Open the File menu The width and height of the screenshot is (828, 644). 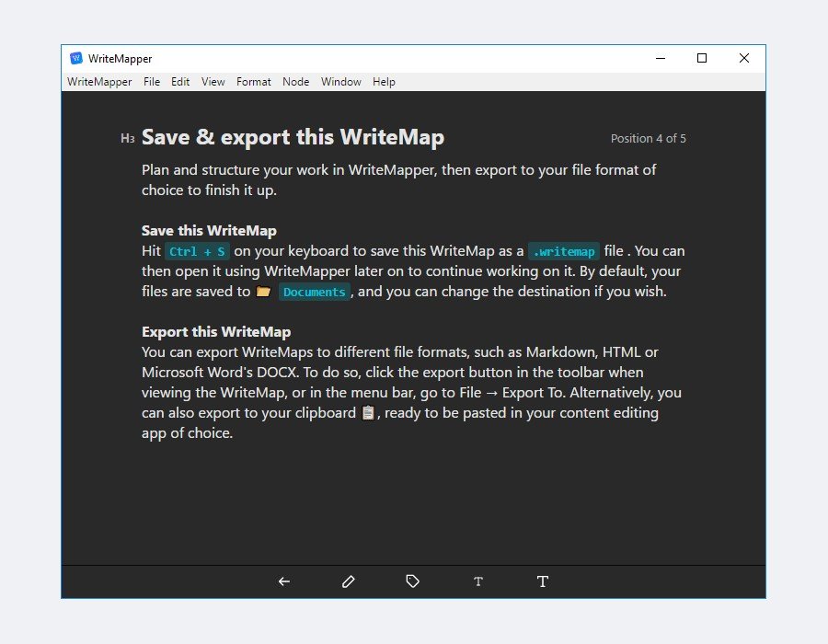point(152,82)
